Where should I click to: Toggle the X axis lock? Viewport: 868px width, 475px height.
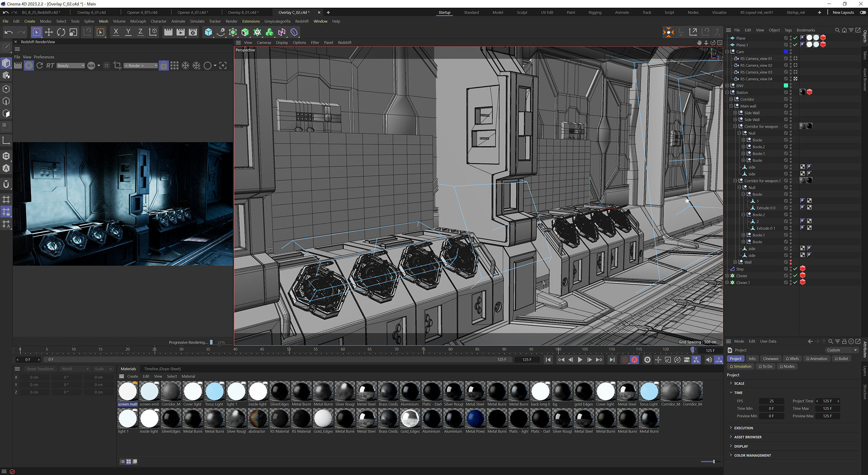tap(116, 32)
